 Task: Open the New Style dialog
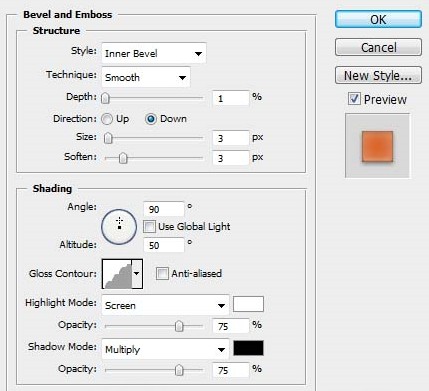pyautogui.click(x=378, y=75)
